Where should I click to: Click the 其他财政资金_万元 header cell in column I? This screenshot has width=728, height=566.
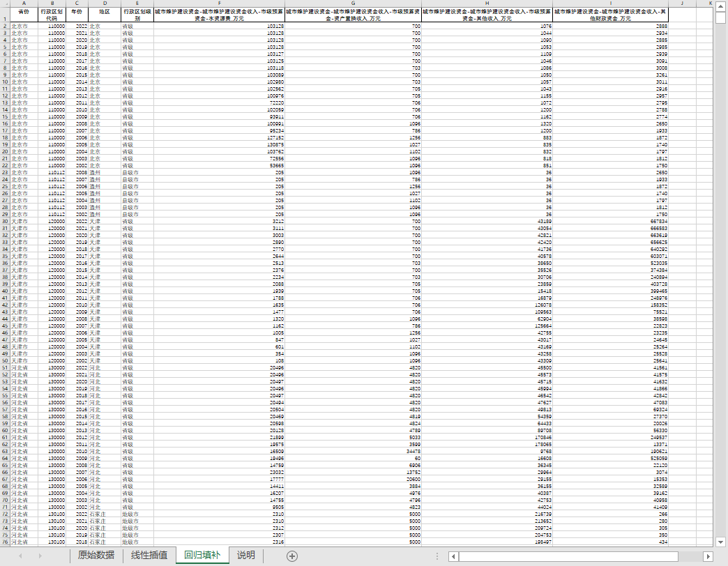[611, 15]
